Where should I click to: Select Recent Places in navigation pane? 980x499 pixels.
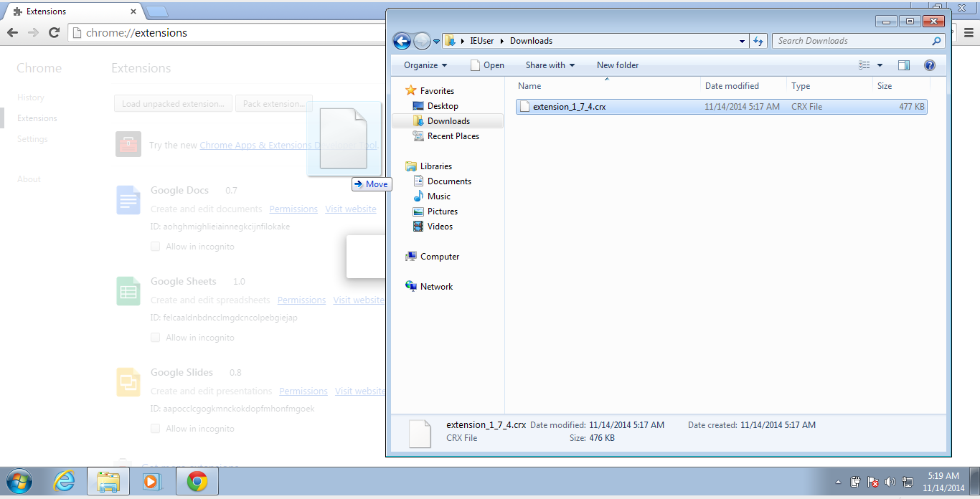453,136
